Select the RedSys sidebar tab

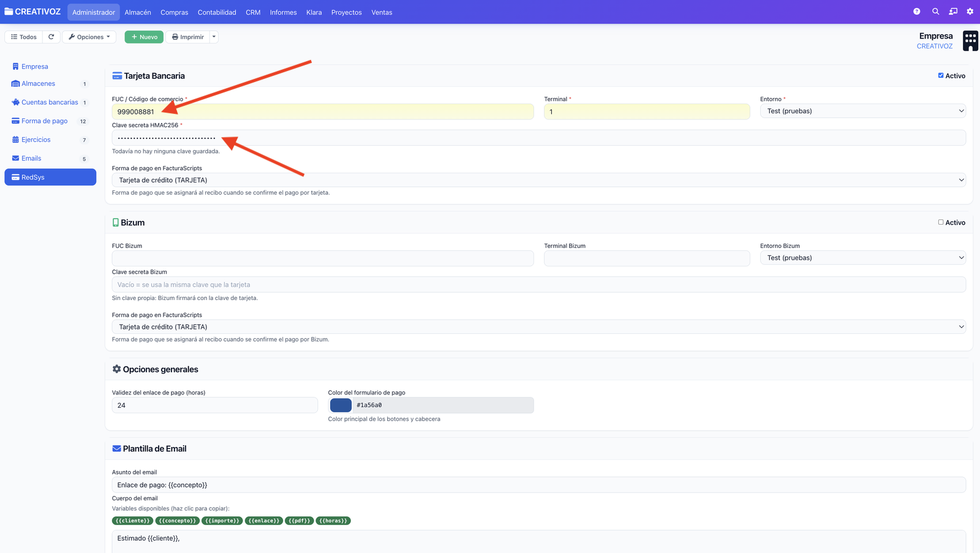tap(50, 177)
